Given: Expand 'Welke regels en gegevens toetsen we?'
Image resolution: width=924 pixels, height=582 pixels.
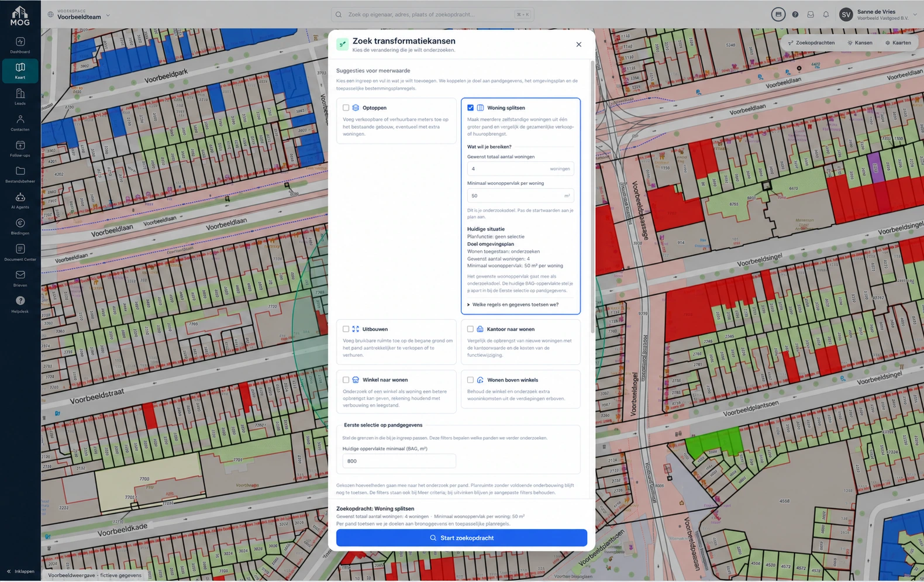Looking at the screenshot, I should click(x=513, y=305).
